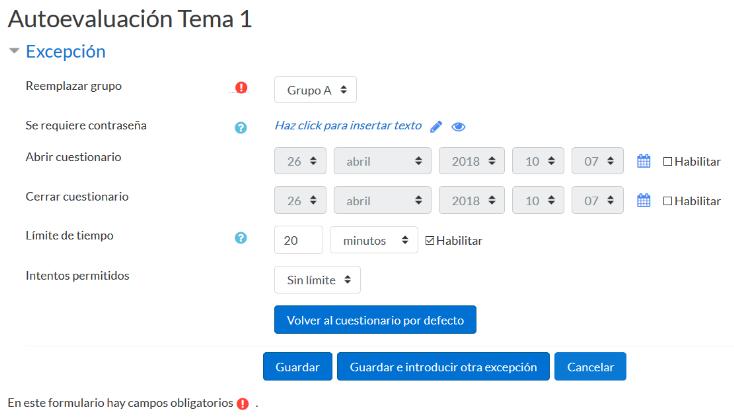
Task: Click Haz click para insertar texto link
Action: [x=348, y=125]
